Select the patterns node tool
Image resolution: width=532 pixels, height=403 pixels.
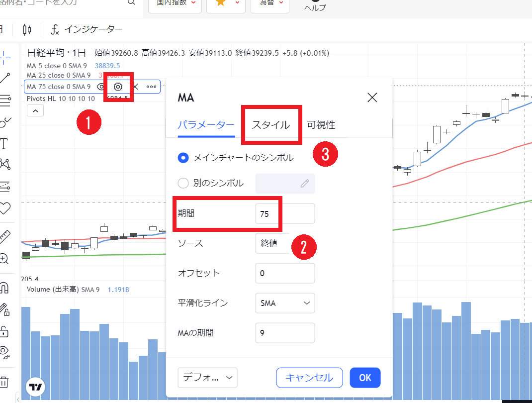pyautogui.click(x=5, y=164)
